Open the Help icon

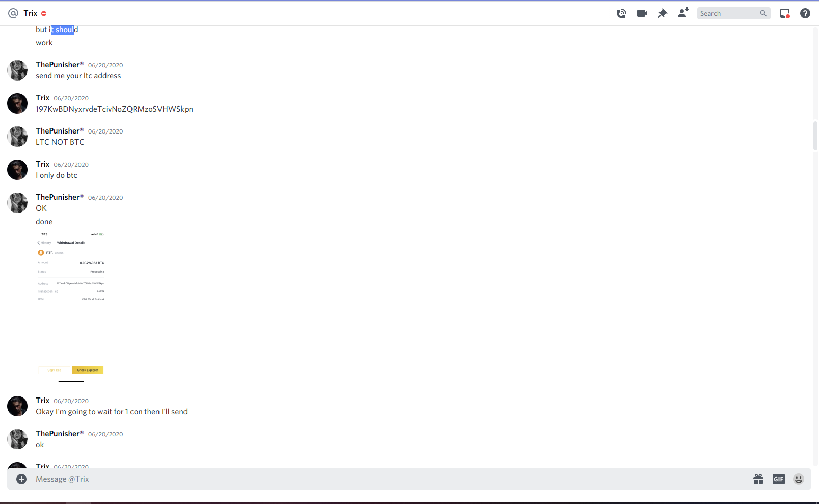(x=805, y=14)
